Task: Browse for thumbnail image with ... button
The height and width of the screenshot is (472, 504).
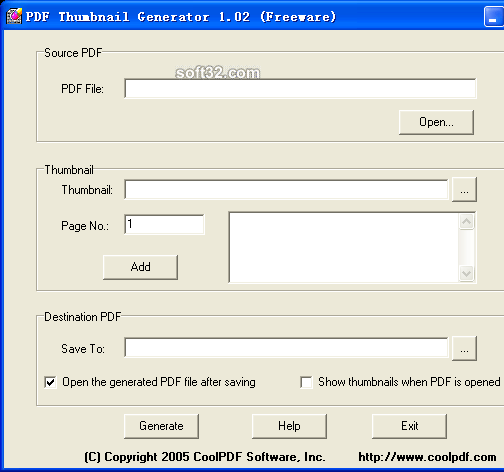Action: [464, 190]
